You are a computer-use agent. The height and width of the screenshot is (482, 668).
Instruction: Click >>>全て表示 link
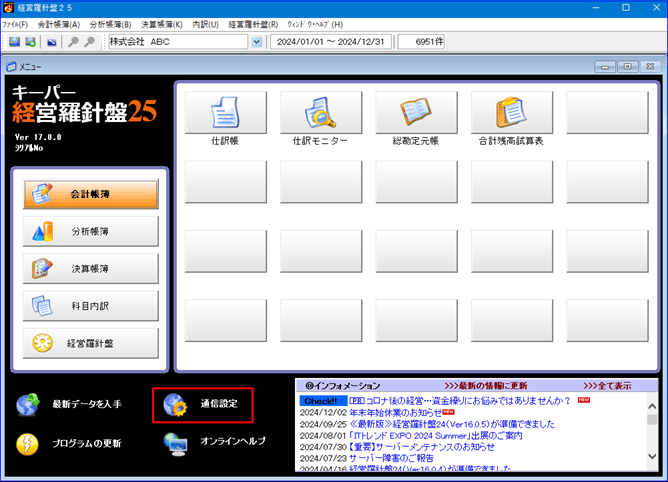607,386
